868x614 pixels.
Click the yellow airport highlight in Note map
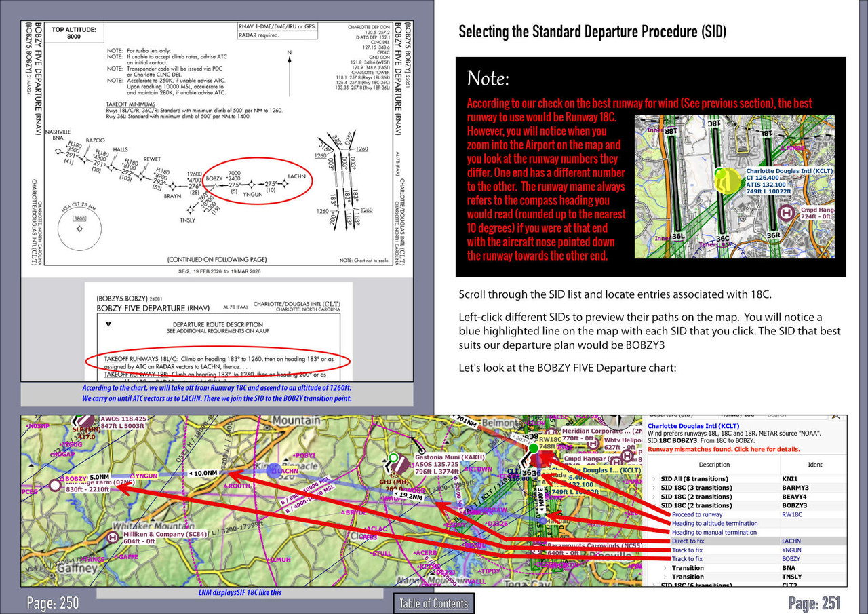point(726,183)
